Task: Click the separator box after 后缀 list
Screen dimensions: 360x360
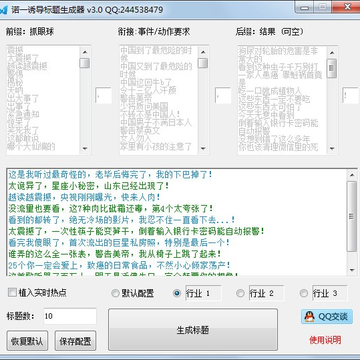Action: [x=350, y=95]
